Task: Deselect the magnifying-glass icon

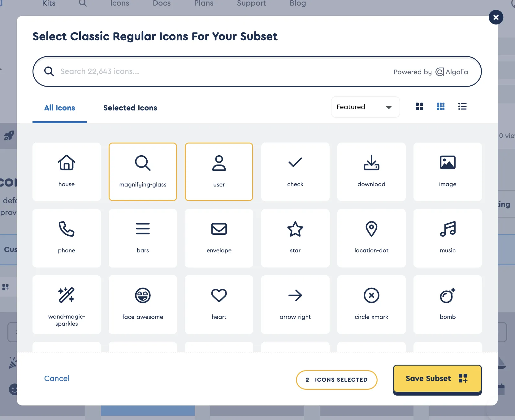Action: coord(143,172)
